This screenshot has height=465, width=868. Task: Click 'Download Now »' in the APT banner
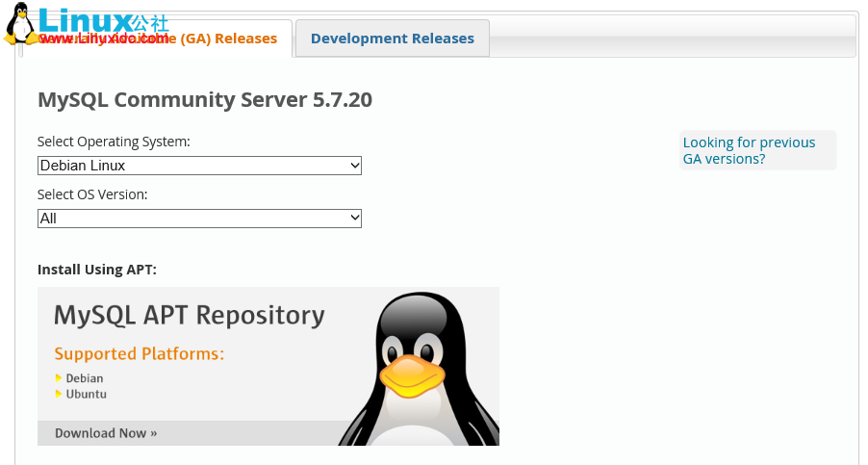point(106,433)
